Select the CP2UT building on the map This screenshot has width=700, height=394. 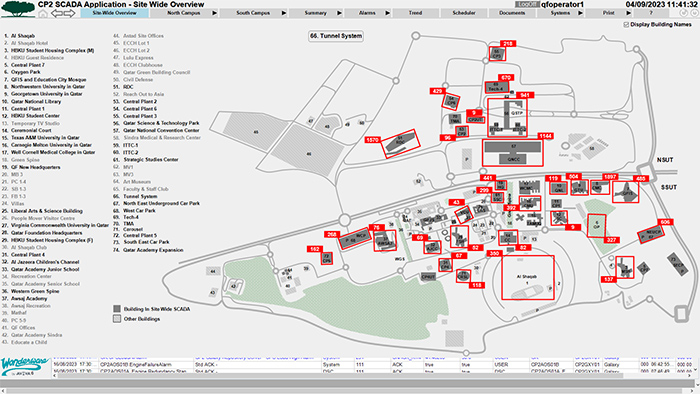pyautogui.click(x=476, y=120)
